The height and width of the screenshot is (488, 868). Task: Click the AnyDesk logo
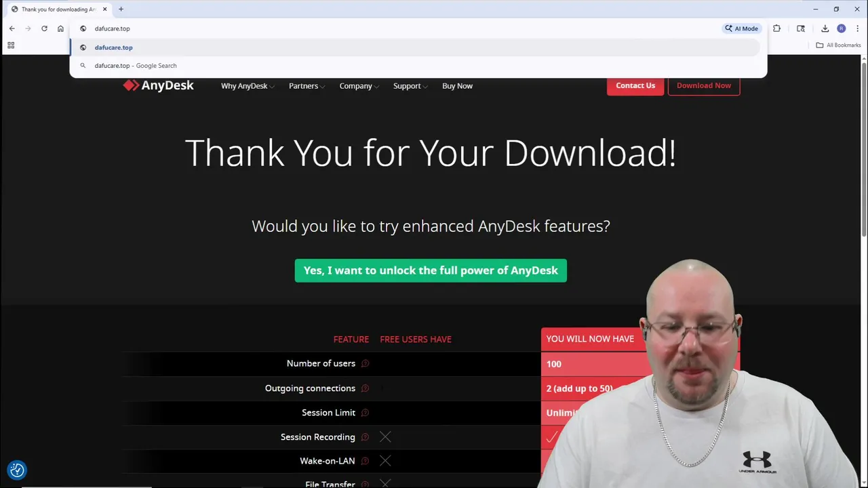[158, 85]
